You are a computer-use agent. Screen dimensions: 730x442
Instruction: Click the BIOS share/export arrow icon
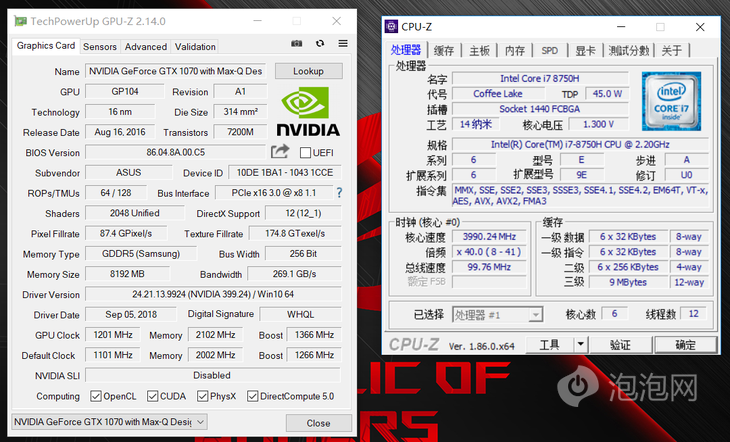pyautogui.click(x=280, y=151)
